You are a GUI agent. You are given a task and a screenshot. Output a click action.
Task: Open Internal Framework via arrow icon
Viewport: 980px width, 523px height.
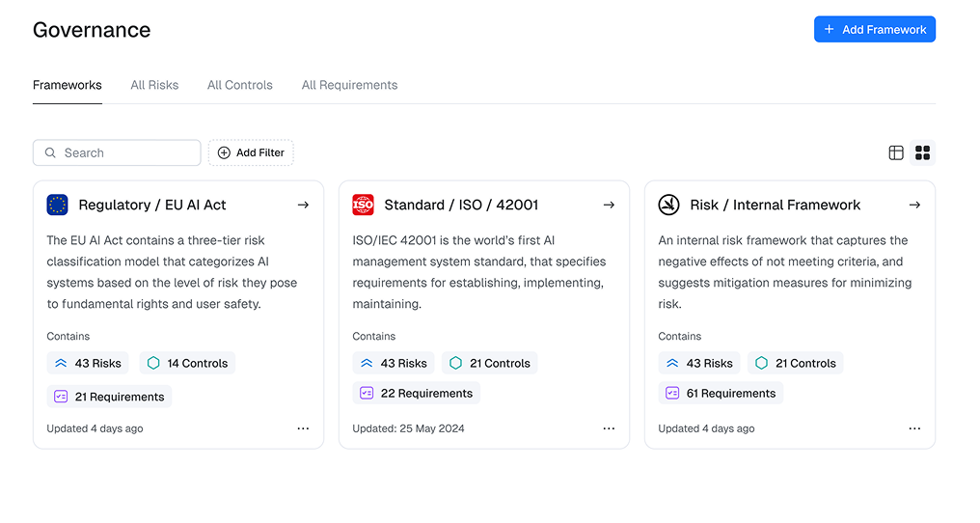point(914,205)
